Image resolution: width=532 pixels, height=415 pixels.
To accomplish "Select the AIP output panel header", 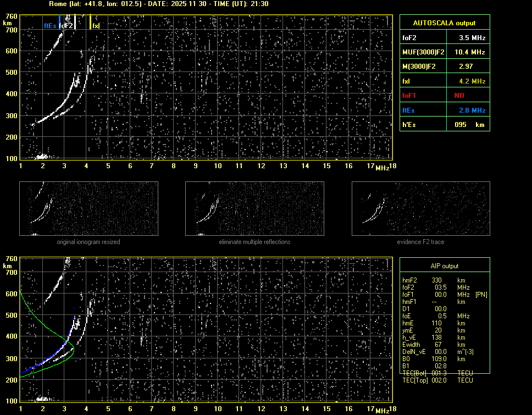I will point(444,266).
